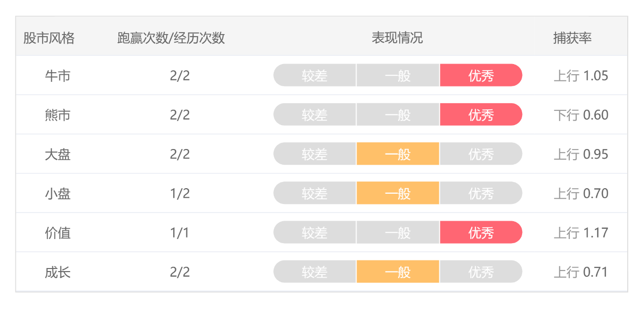Viewport: 644px width, 327px height.
Task: Click 下行 0.60 capture rate value
Action: (x=581, y=115)
